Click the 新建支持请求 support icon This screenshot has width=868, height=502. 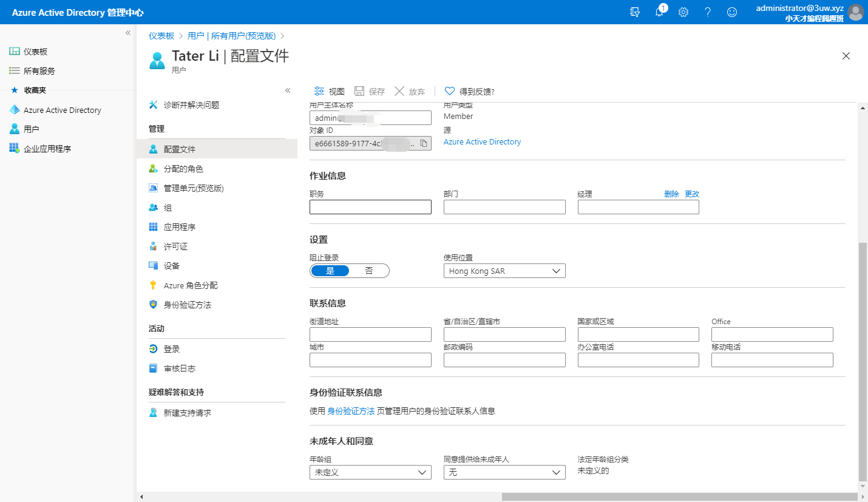(154, 413)
